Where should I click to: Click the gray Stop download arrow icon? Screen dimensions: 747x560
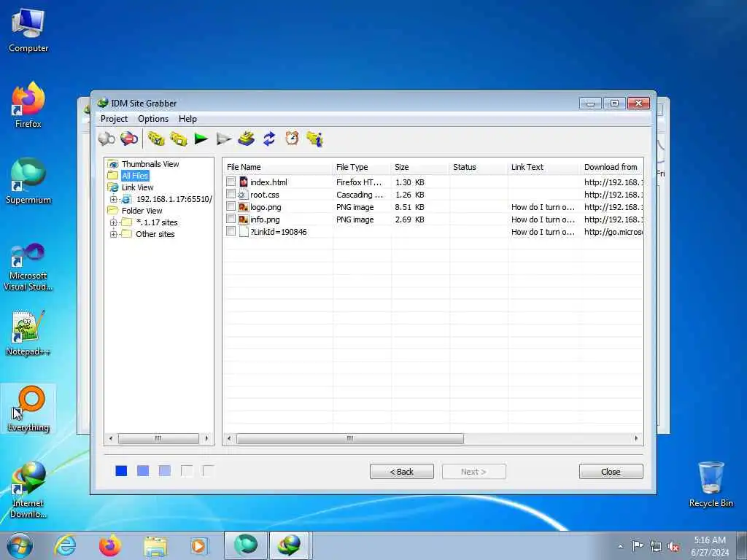pos(223,139)
